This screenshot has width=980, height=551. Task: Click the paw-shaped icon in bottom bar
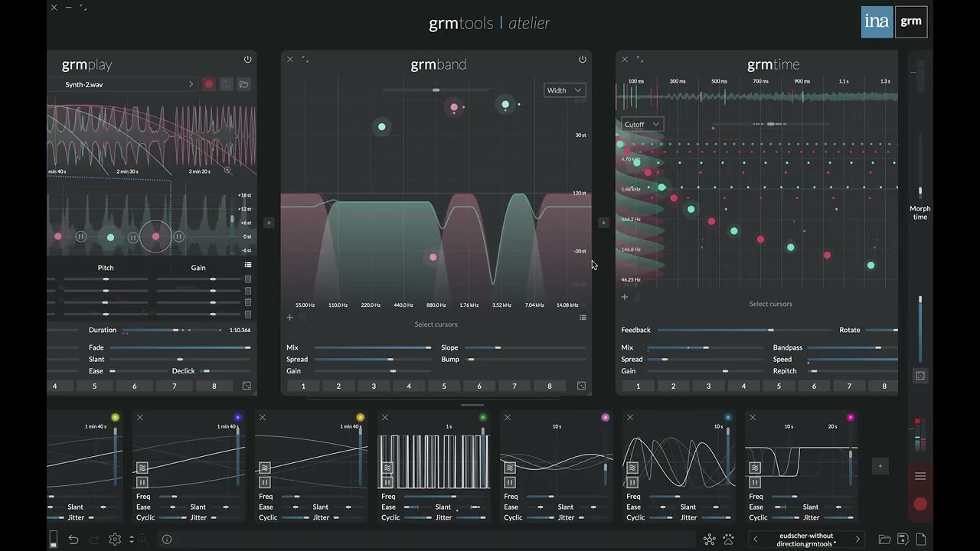tap(728, 540)
